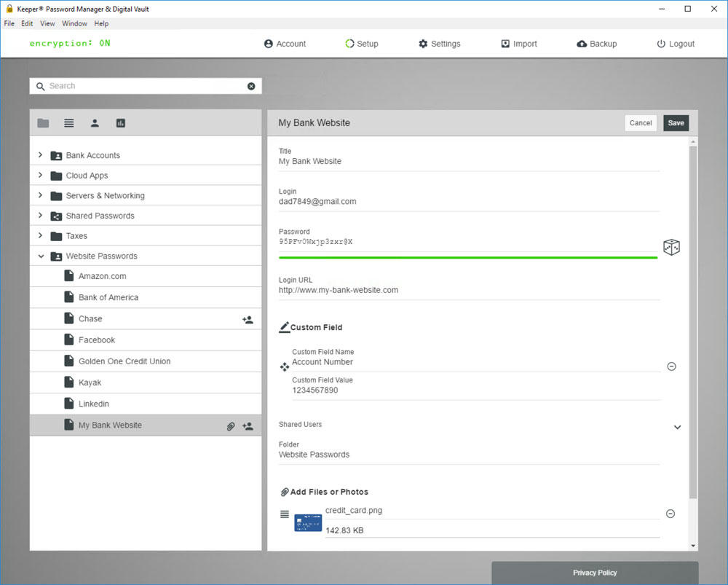Click into the Search input field
This screenshot has height=585, width=728.
click(x=147, y=86)
